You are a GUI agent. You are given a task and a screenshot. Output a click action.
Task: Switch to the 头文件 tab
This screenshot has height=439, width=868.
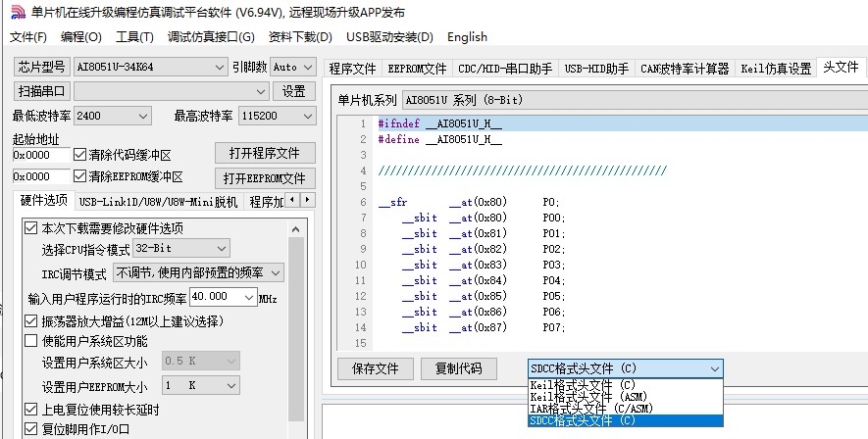pos(841,67)
